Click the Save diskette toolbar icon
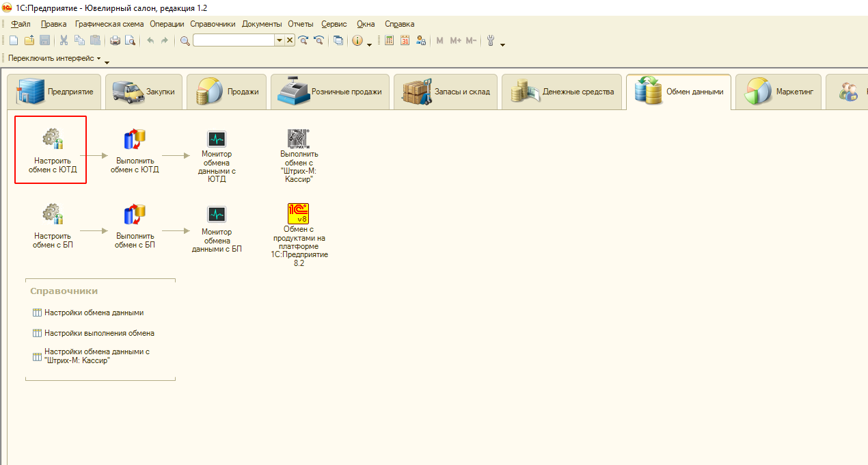This screenshot has width=868, height=465. [x=44, y=41]
